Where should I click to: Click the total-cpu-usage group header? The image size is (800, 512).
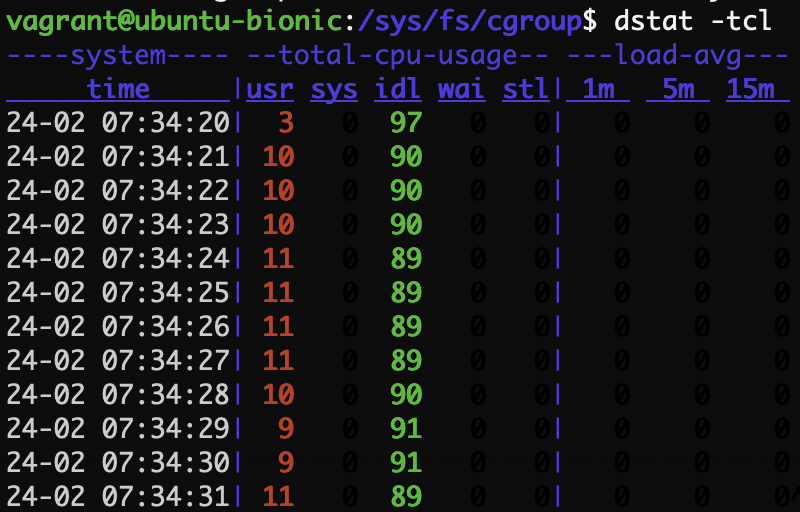pos(398,56)
